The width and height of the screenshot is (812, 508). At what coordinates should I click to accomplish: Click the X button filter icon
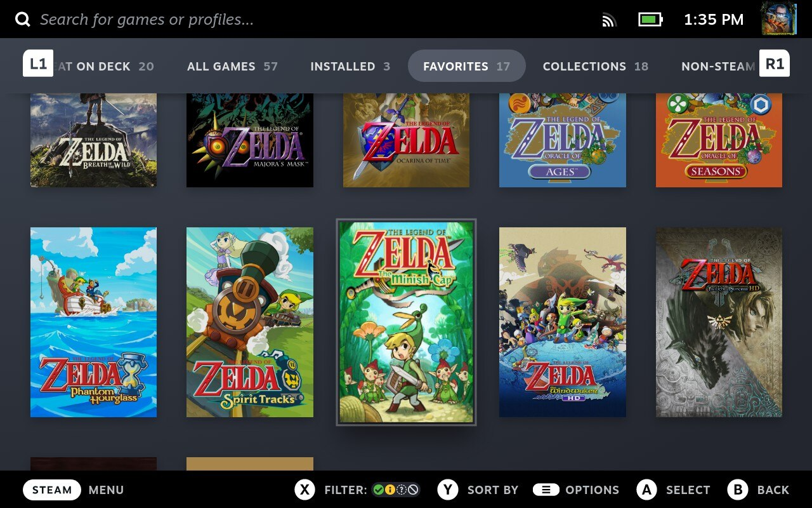click(305, 490)
